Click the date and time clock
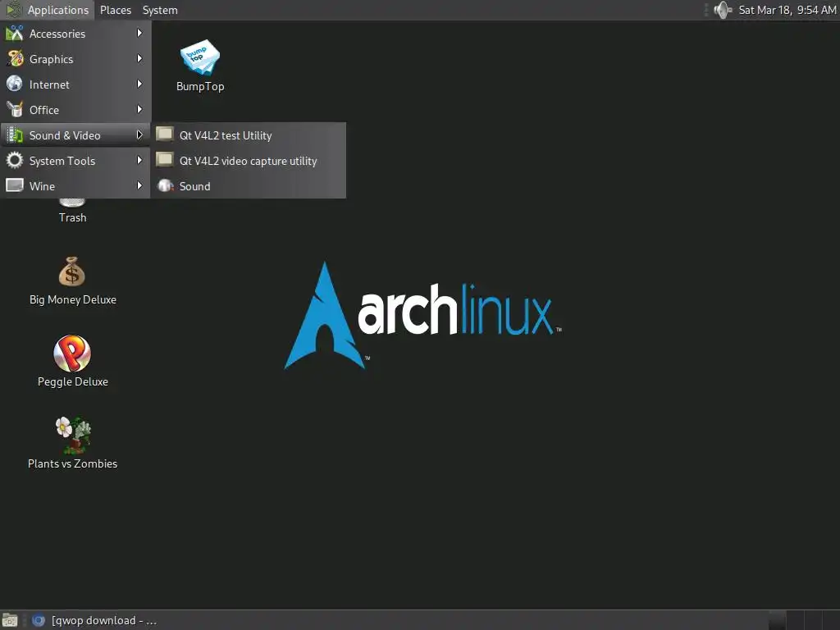The image size is (840, 630). click(x=787, y=10)
